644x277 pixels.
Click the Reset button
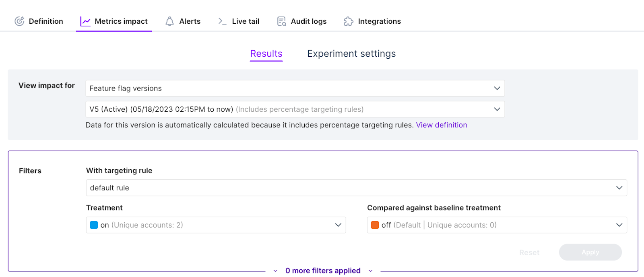[x=529, y=252]
